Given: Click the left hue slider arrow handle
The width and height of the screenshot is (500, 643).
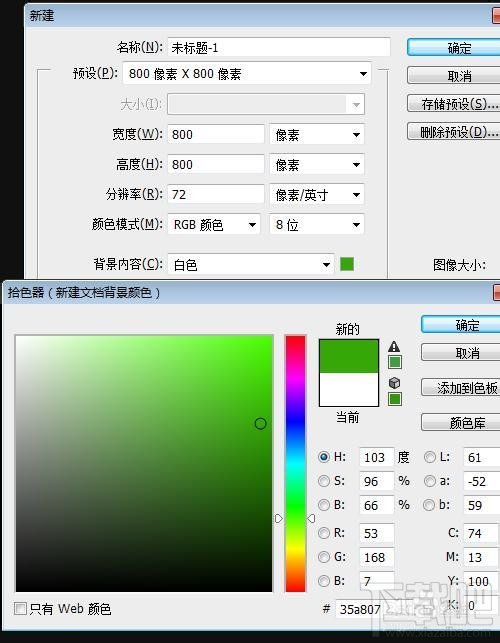Looking at the screenshot, I should coord(279,519).
